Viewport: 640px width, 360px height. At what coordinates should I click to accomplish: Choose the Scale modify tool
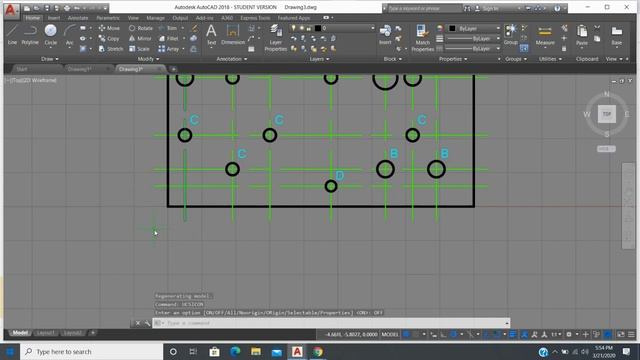[x=139, y=49]
